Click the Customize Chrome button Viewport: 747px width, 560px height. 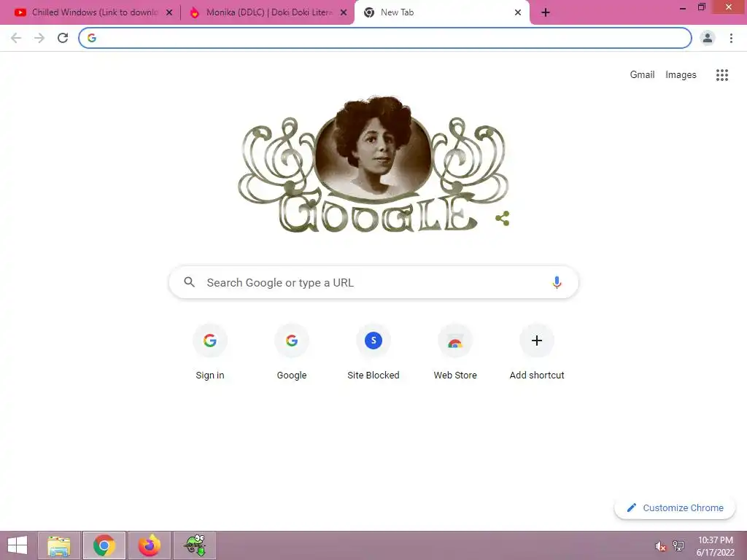pyautogui.click(x=675, y=507)
